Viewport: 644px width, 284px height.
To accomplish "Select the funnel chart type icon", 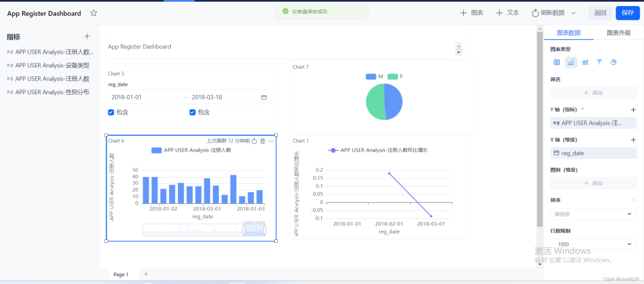I will tap(599, 63).
